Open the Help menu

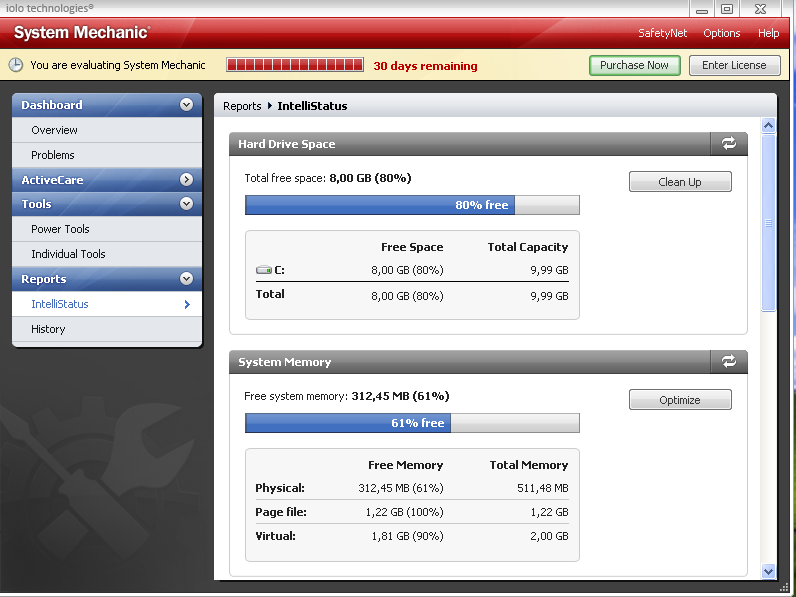coord(769,33)
